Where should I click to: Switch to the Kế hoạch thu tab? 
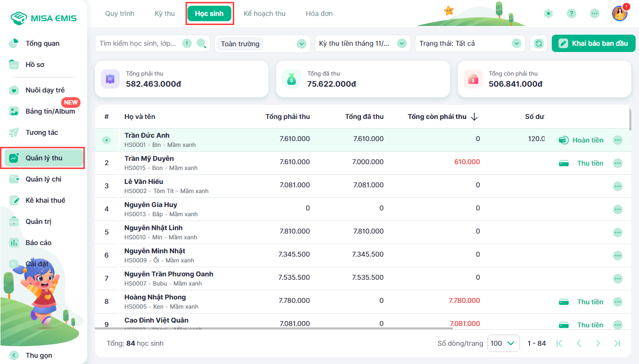click(x=265, y=13)
